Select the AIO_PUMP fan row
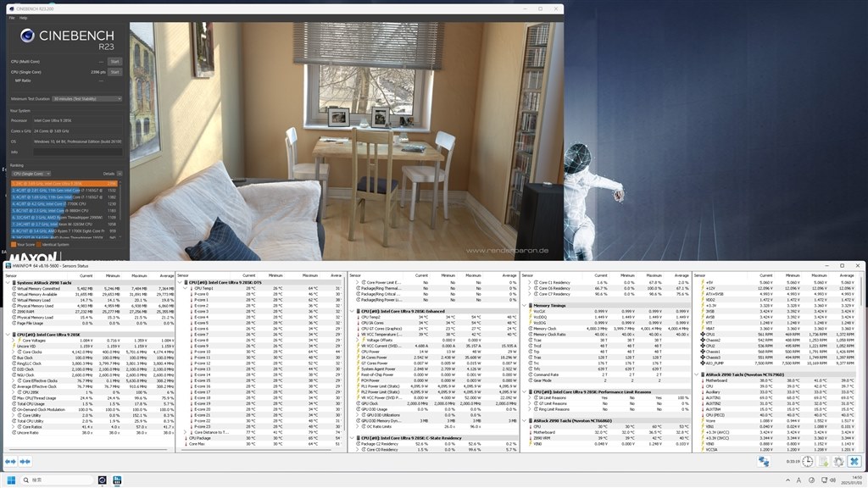 777,363
